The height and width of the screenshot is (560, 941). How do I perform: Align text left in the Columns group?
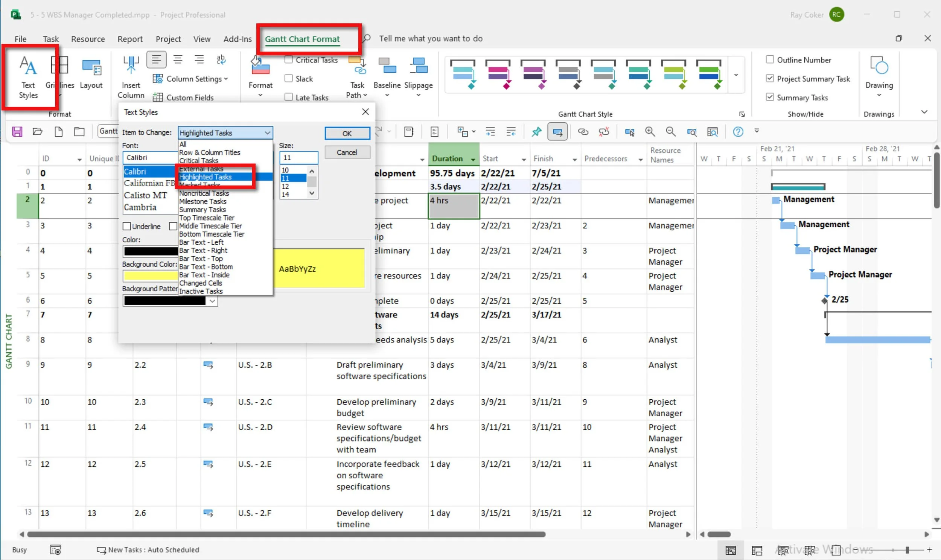click(x=156, y=59)
